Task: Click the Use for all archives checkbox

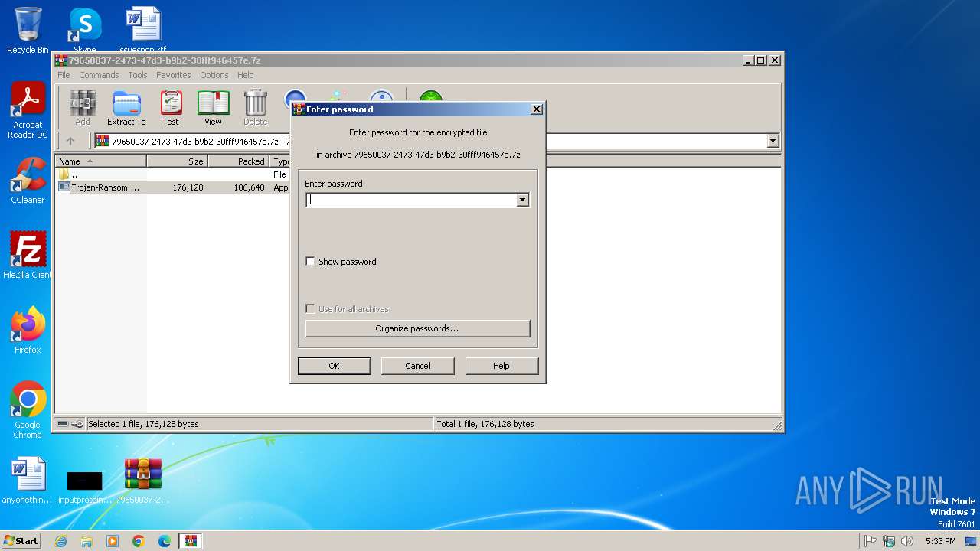Action: 310,309
